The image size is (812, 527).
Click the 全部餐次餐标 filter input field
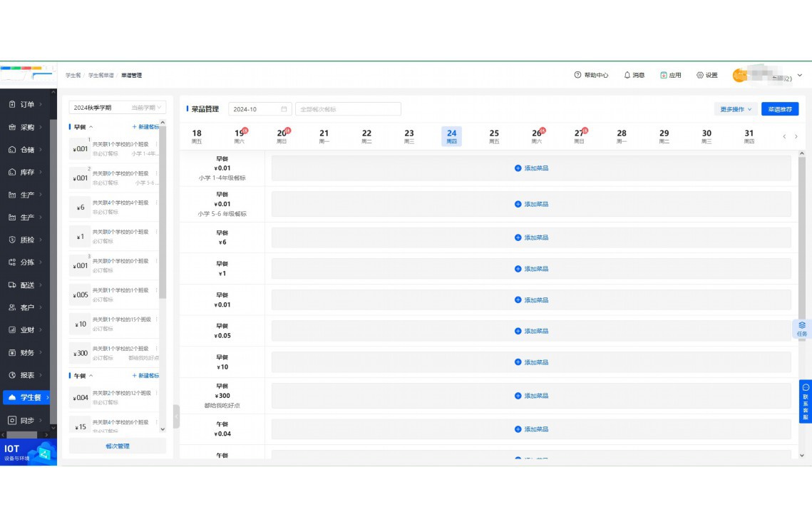(x=348, y=109)
